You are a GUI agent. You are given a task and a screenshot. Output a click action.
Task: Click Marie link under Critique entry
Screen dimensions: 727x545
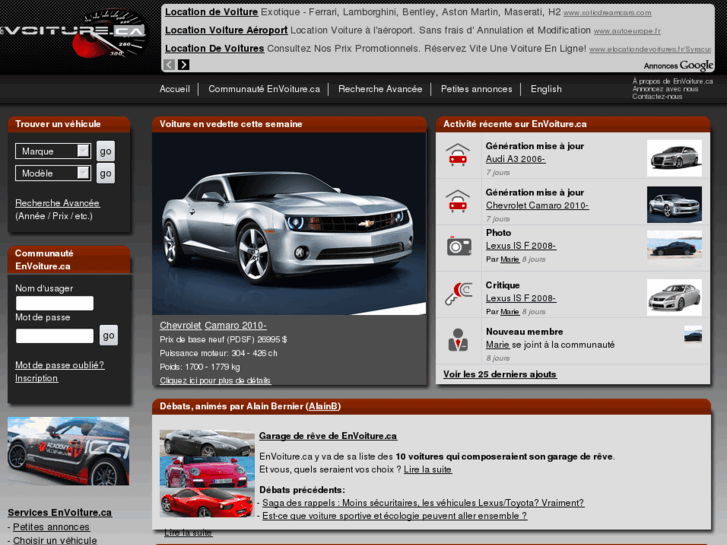(510, 312)
